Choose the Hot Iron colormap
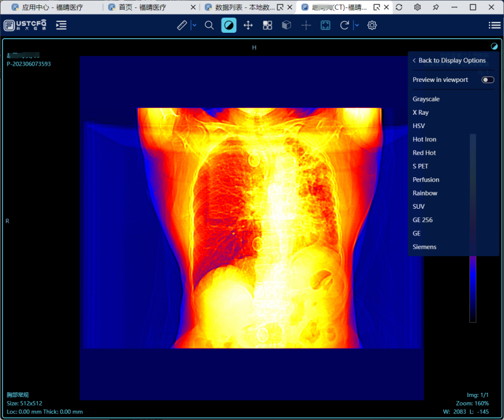Viewport: 504px width, 420px height. point(424,140)
